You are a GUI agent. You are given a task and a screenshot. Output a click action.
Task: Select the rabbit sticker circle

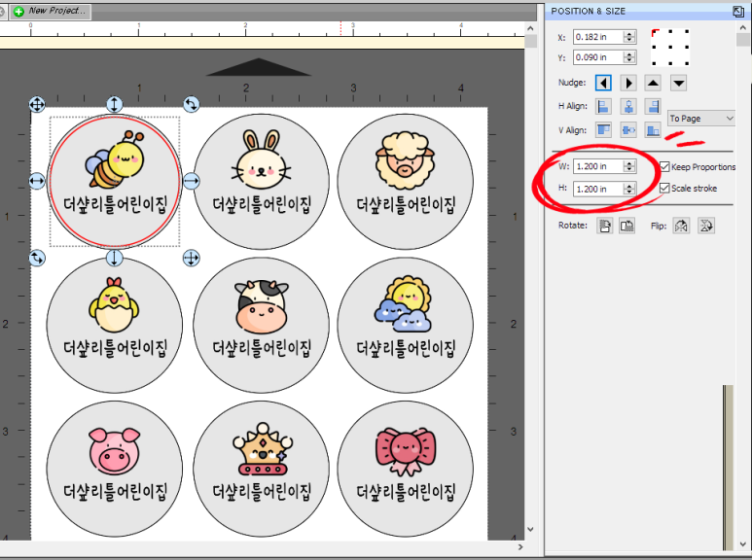[262, 181]
